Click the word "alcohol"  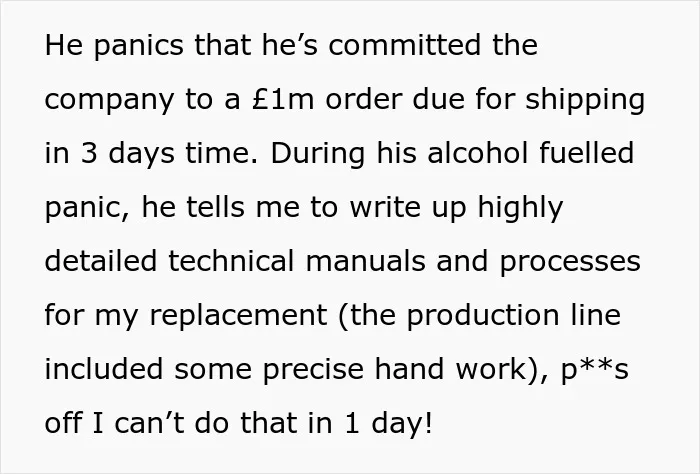(477, 153)
